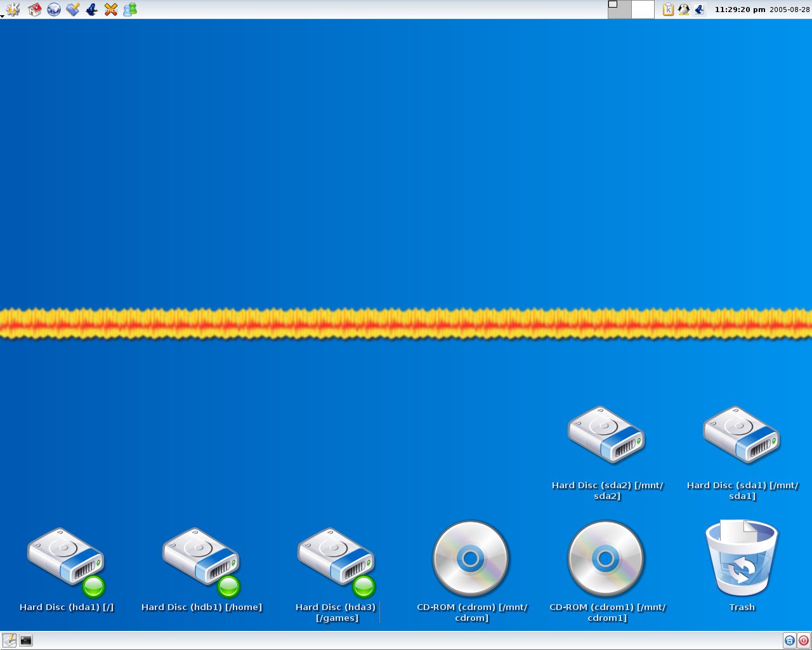812x650 pixels.
Task: Click the blue brush panel icon
Action: 73,10
